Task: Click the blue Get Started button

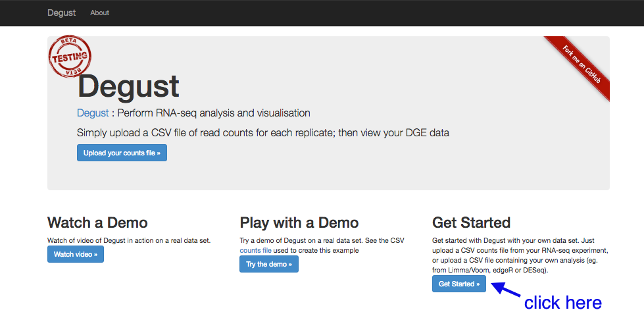Action: click(459, 284)
